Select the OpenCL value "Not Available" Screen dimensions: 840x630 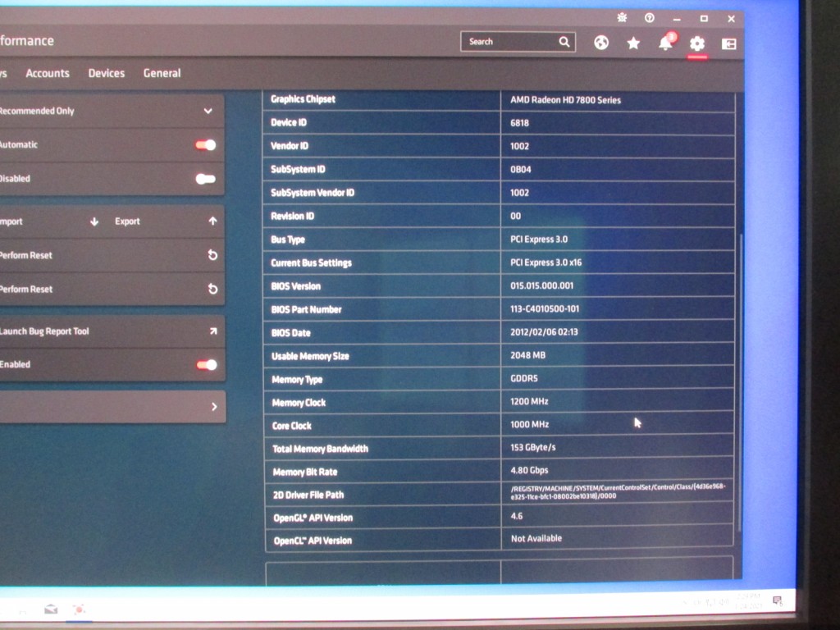coord(536,538)
